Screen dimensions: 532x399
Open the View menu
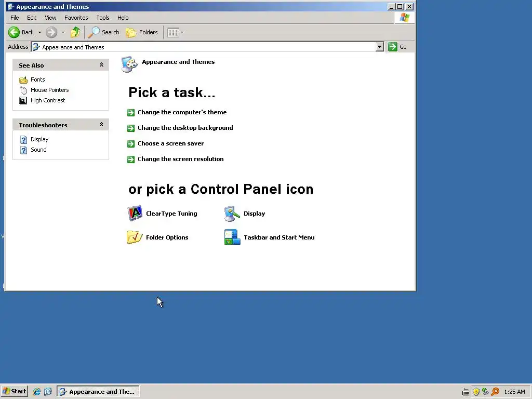tap(50, 18)
